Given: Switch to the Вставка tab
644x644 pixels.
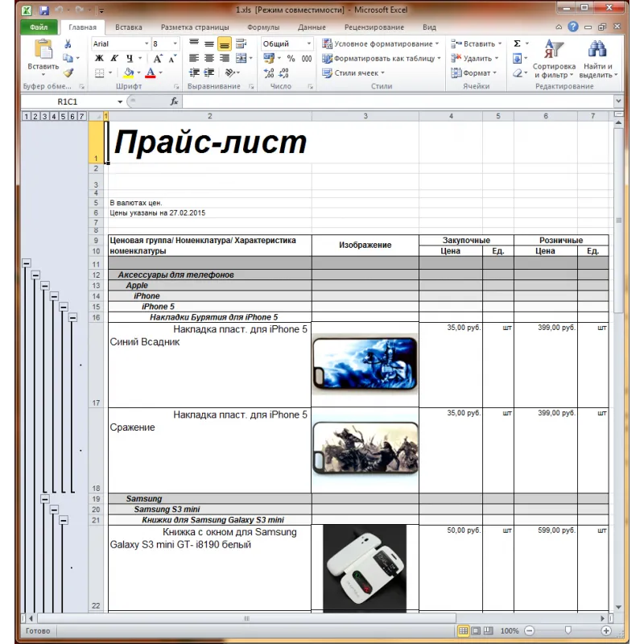Looking at the screenshot, I should click(x=129, y=27).
